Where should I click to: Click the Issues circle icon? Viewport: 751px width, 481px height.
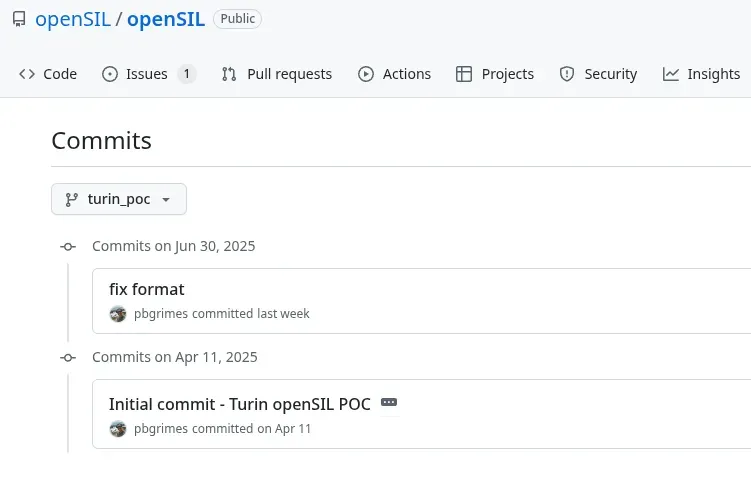point(110,74)
